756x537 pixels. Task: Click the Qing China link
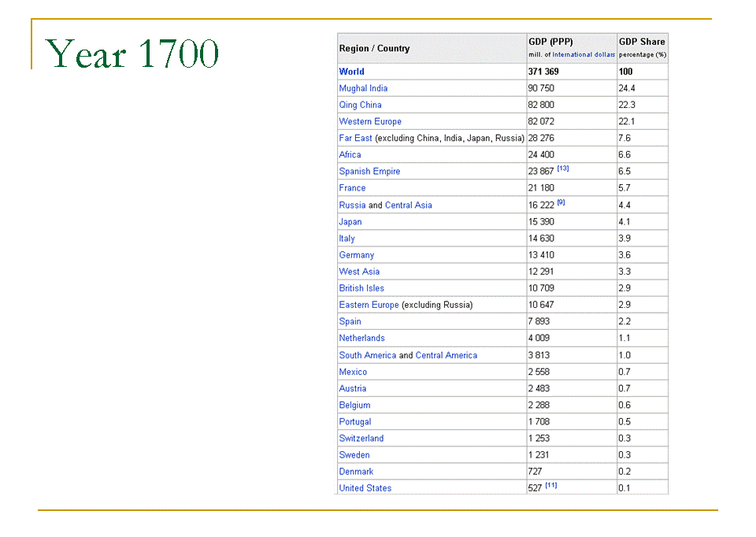[360, 105]
